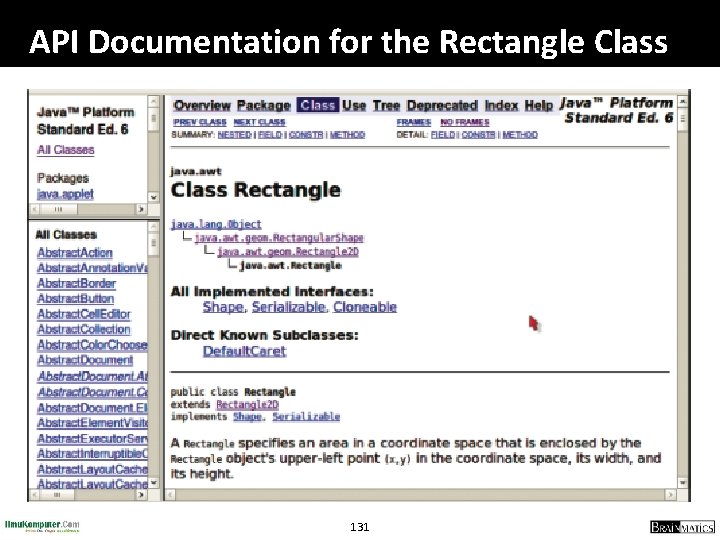Open AbstractBorder class link
Screen dimensions: 720x540
76,283
